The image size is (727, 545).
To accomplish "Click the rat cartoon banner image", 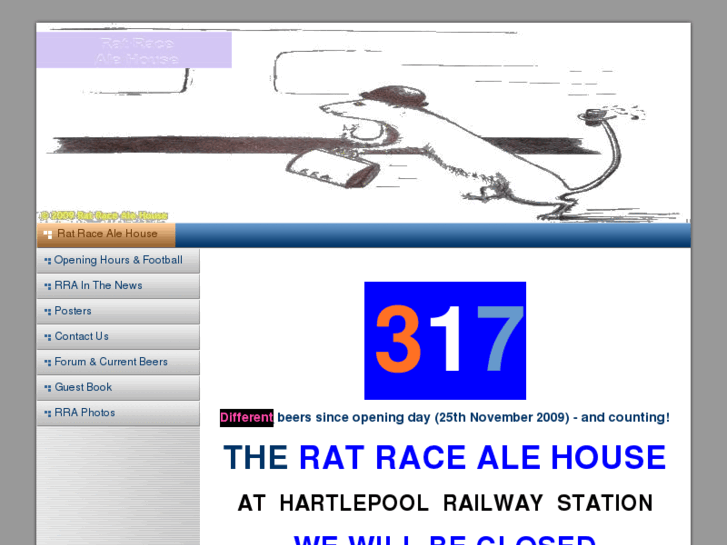I will click(364, 123).
